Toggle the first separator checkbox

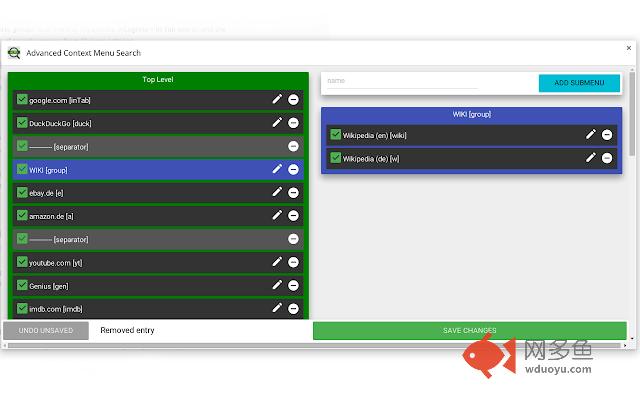click(x=22, y=146)
